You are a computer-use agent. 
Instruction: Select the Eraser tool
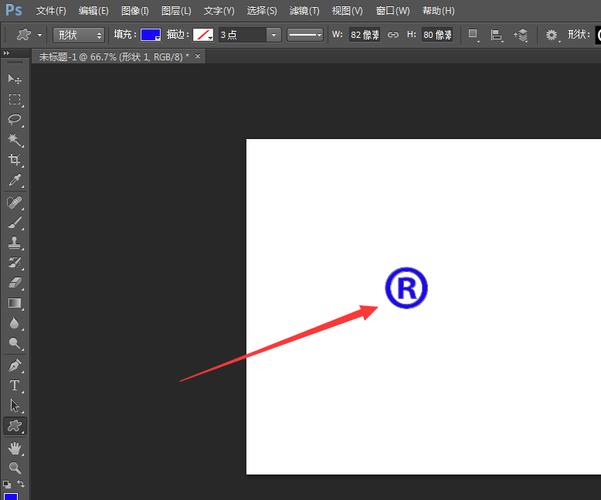click(x=15, y=283)
